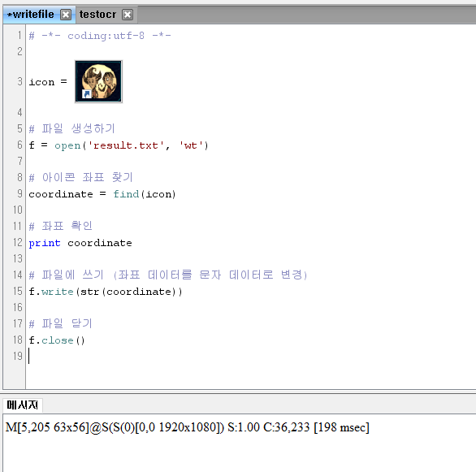Click the 'wt' mode string
476x472 pixels.
[x=191, y=145]
